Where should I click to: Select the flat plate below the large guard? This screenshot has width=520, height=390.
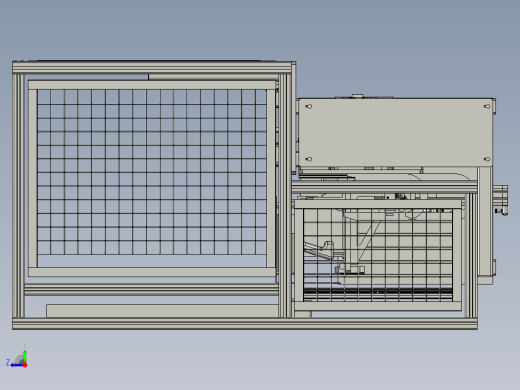coord(163,311)
